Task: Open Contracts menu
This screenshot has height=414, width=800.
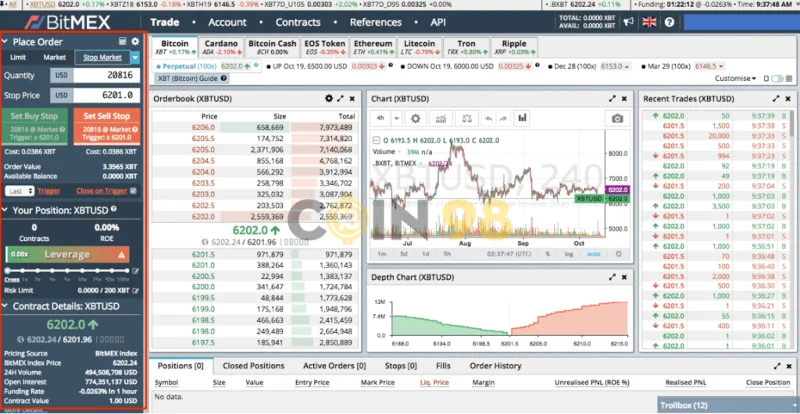Action: 298,22
